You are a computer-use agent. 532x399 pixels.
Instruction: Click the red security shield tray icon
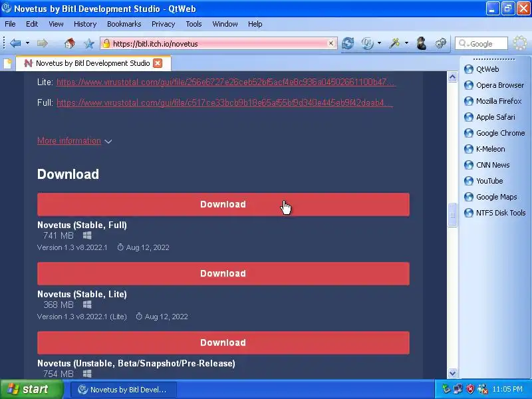pos(470,389)
